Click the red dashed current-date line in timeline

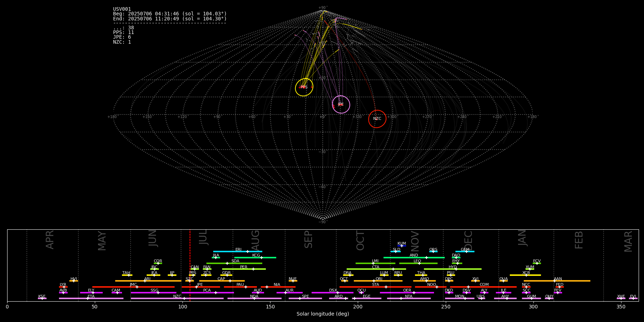pyautogui.click(x=190, y=265)
